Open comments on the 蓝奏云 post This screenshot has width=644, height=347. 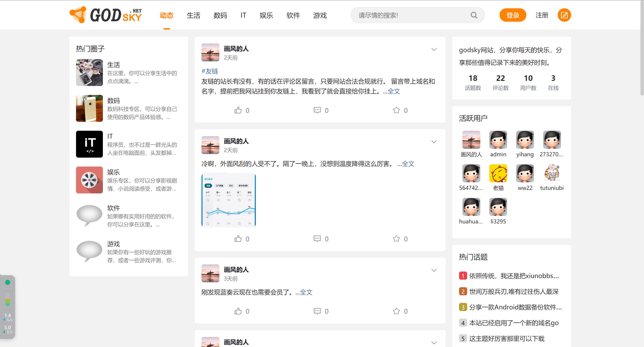317,311
